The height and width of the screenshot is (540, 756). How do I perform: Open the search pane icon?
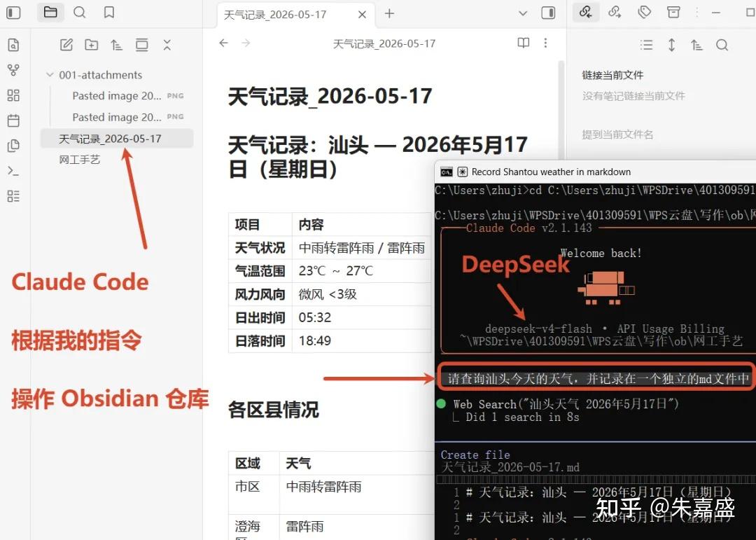[x=80, y=13]
